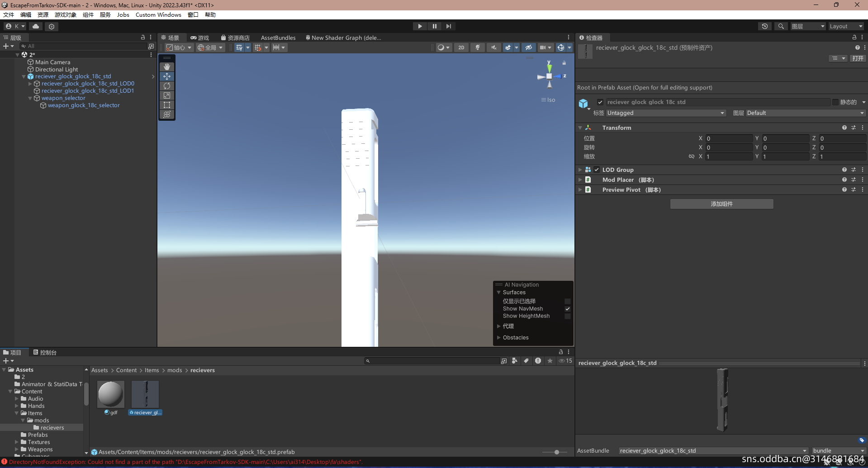Collapse reciever_glock_glock_18c_std in hierarchy

24,76
